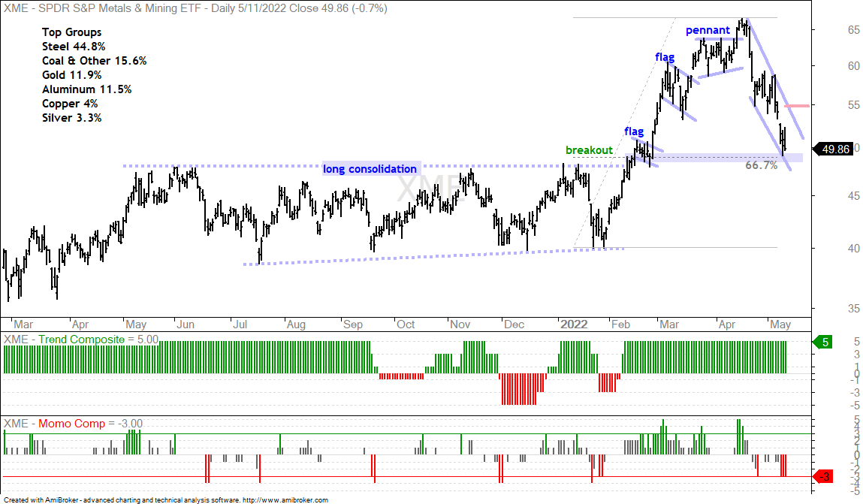863x504 pixels.
Task: Click the 2022 year axis label
Action: [574, 324]
